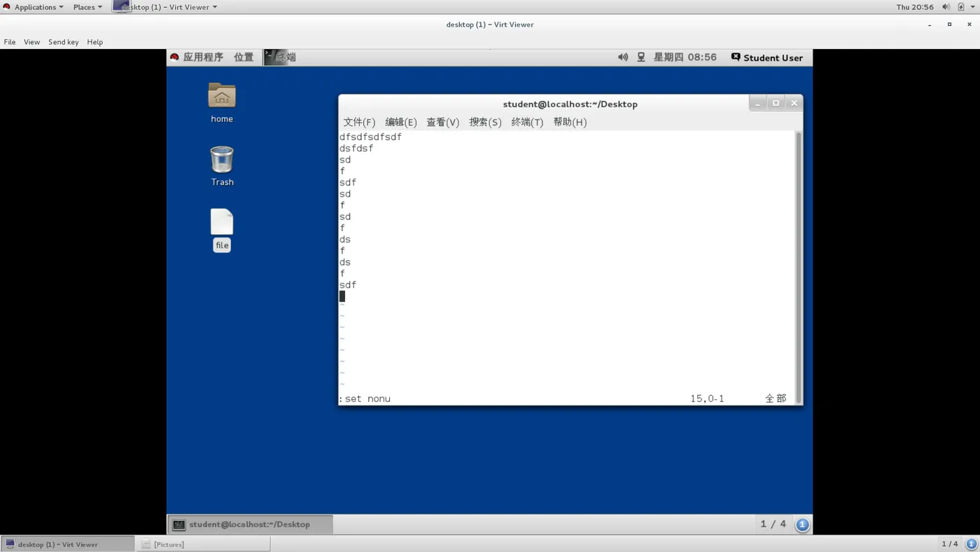Click the terminal vertical scrollbar
This screenshot has width=980, height=552.
click(x=799, y=267)
